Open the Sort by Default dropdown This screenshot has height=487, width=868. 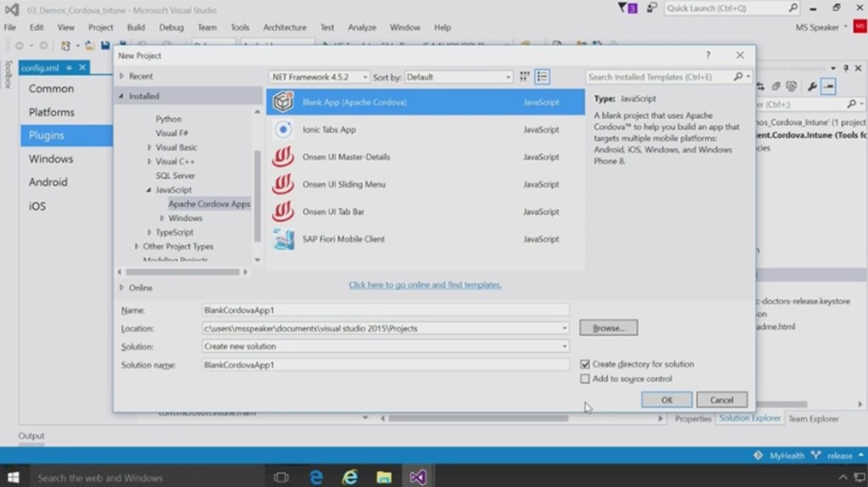459,77
